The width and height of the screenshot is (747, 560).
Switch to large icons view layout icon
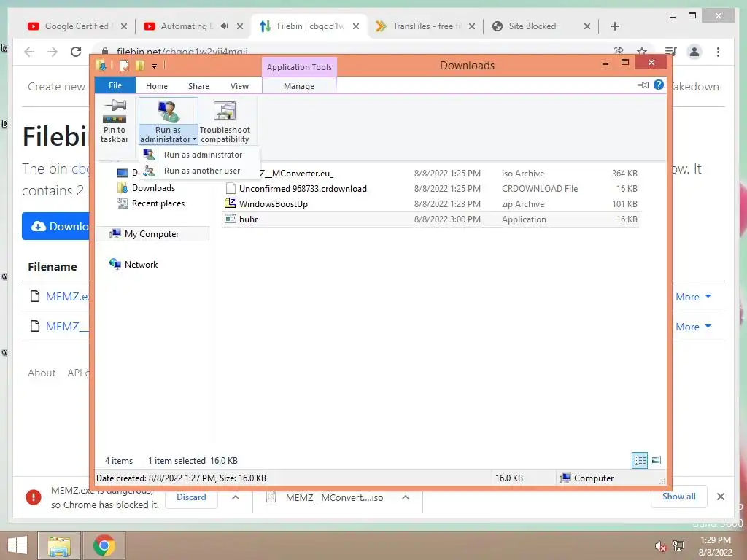[x=656, y=461]
